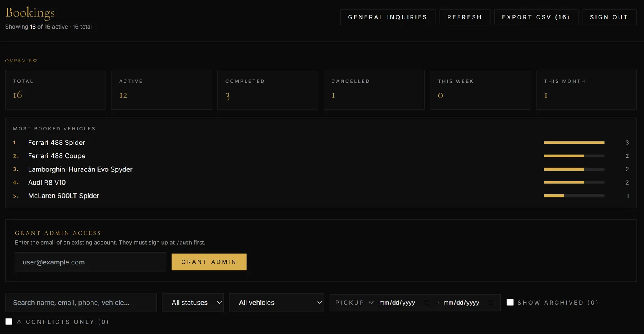Sign out of the admin dashboard
The image size is (644, 334).
[x=609, y=17]
